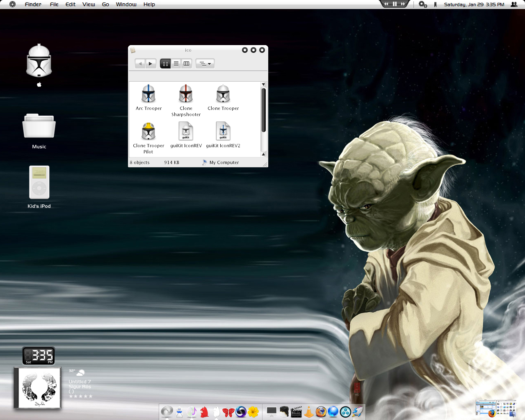Click the bookmark ribbon icon in menu bar
525x420 pixels.
[435, 5]
